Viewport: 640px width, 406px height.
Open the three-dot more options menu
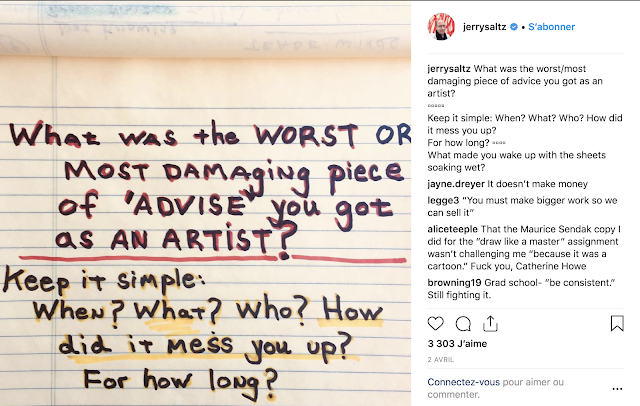618,389
